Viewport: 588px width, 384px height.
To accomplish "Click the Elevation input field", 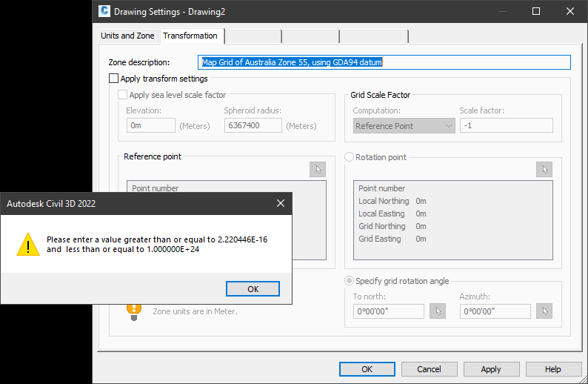I will (x=151, y=125).
